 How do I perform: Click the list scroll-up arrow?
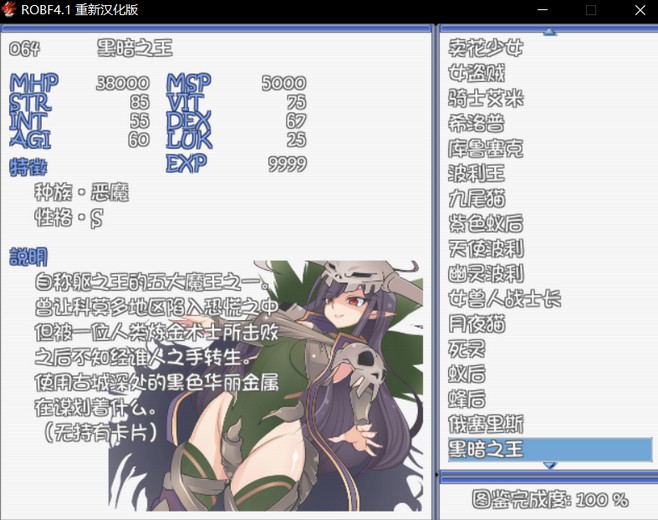click(x=550, y=32)
